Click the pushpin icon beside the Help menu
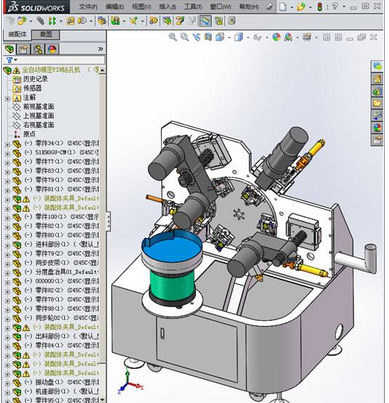The height and width of the screenshot is (403, 389). pyautogui.click(x=269, y=7)
